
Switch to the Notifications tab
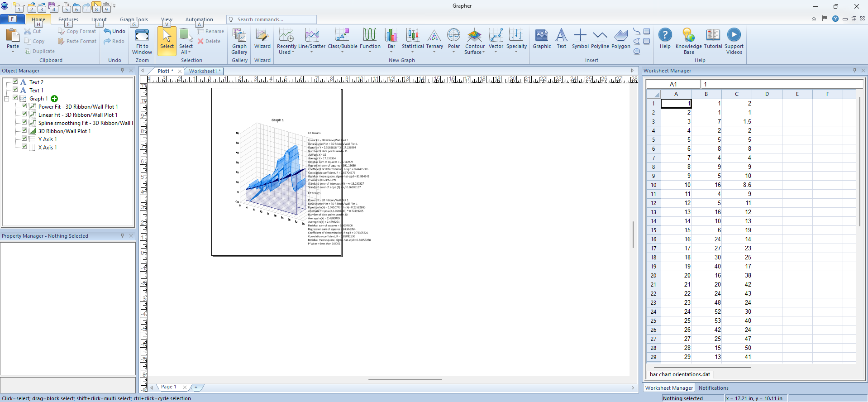click(713, 388)
